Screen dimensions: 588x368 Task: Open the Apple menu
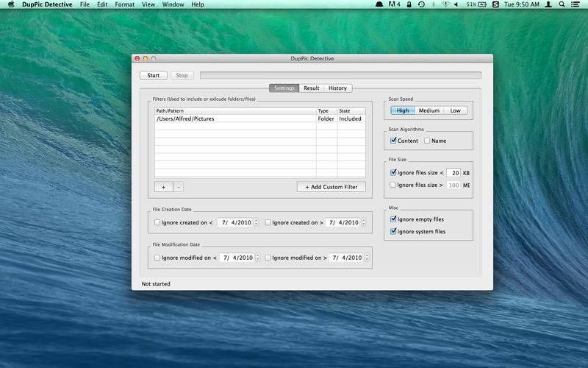click(11, 4)
